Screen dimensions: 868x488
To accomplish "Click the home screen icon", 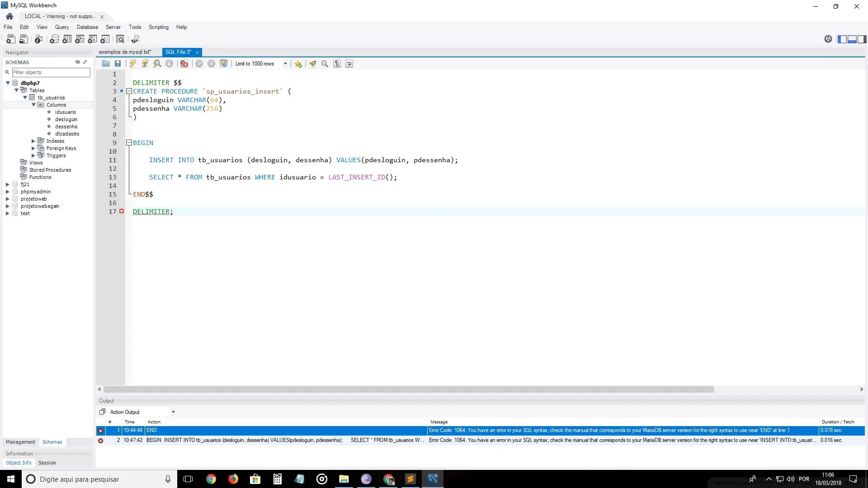I will pos(9,16).
